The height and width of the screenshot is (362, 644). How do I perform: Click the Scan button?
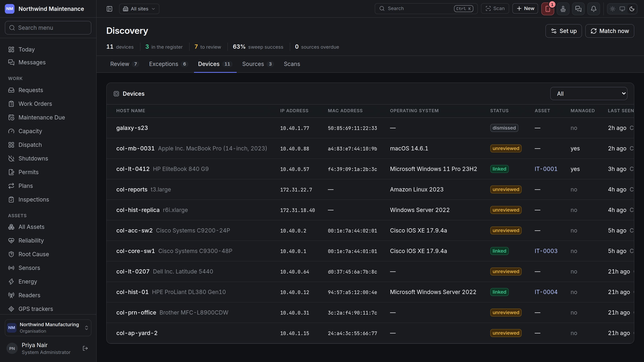point(495,8)
